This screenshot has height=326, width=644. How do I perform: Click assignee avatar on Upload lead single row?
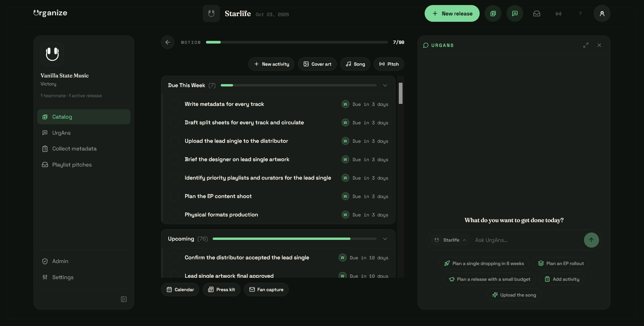point(345,141)
